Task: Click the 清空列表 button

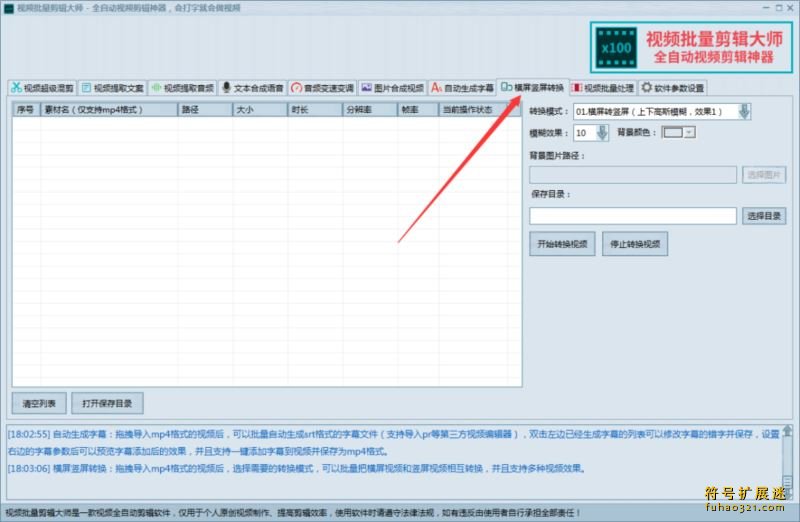Action: point(40,403)
